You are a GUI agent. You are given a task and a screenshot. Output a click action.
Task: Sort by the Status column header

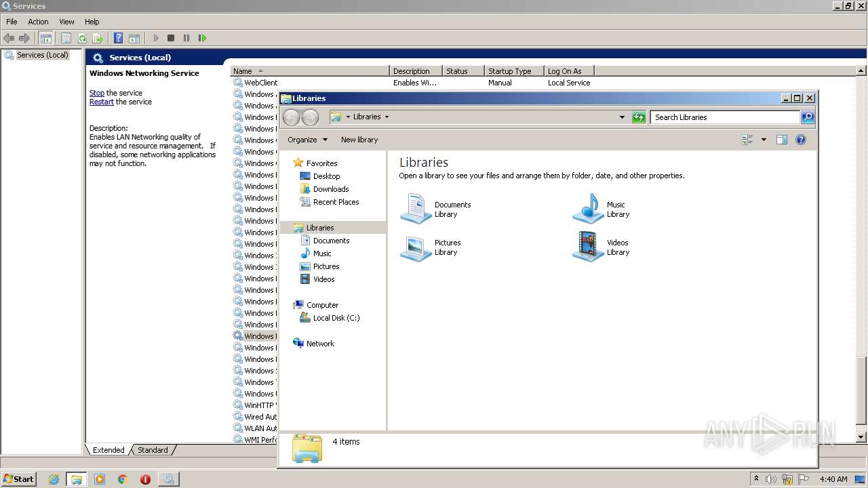(463, 71)
